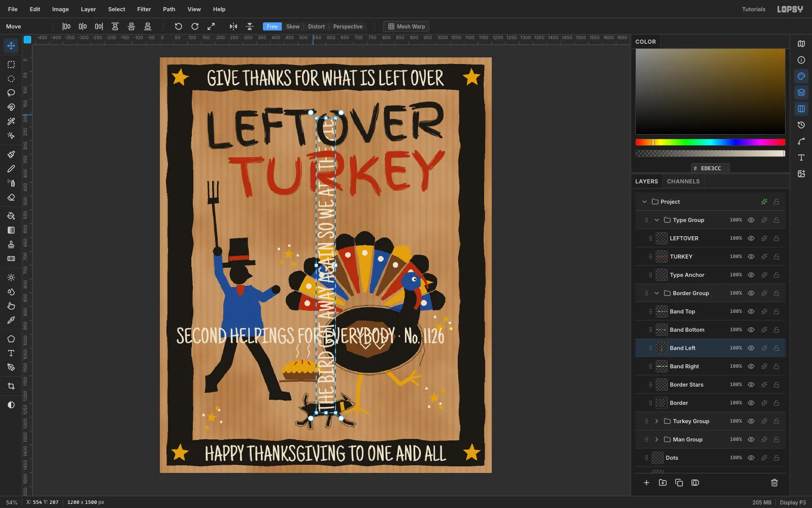The height and width of the screenshot is (508, 812).
Task: Open the Layer menu
Action: tap(88, 9)
